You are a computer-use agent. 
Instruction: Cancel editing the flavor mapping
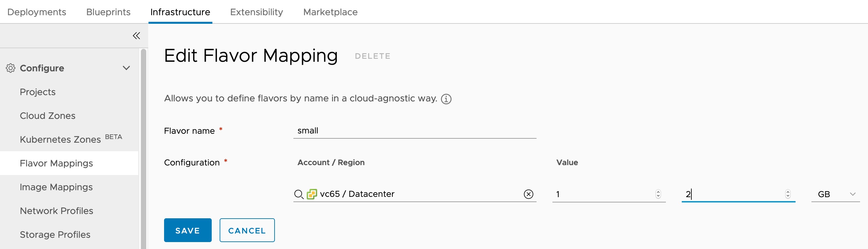click(x=247, y=230)
